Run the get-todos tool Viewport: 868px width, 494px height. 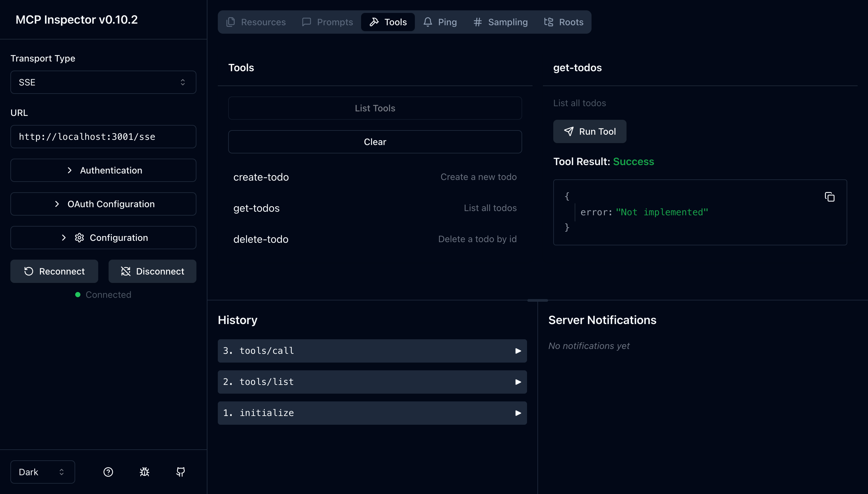tap(590, 131)
